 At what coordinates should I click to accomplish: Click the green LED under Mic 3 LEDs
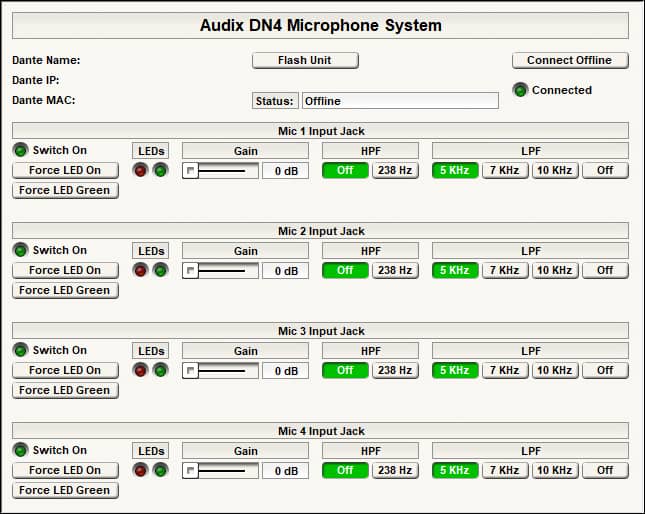[160, 370]
